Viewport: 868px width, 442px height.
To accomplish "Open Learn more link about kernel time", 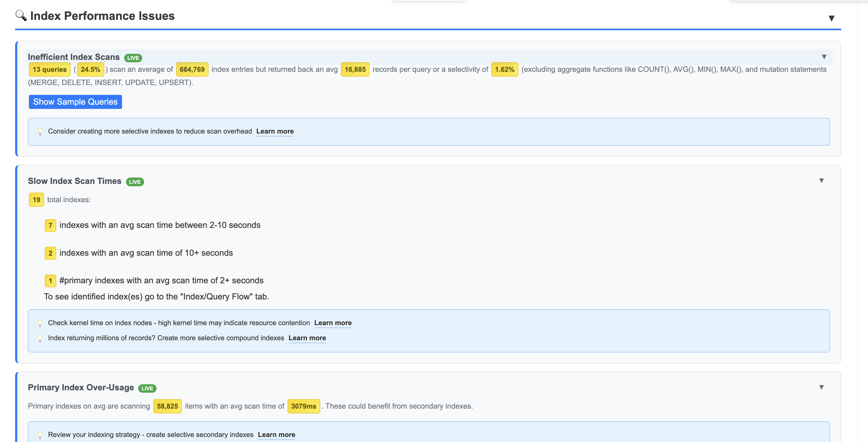I will point(333,323).
